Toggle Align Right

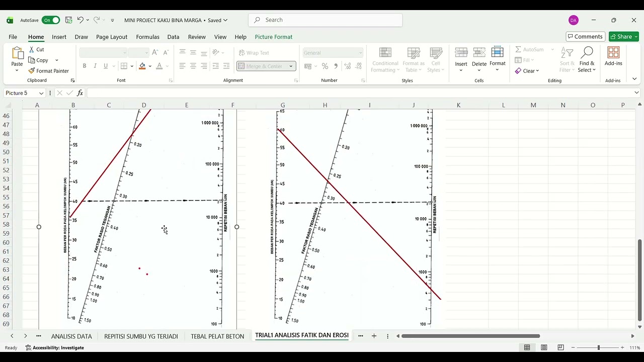204,66
